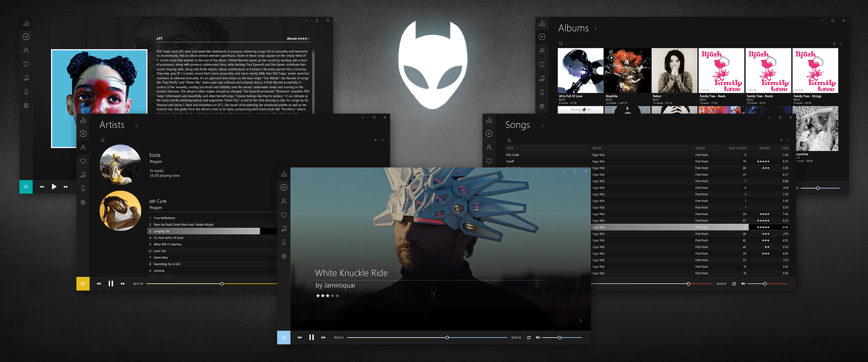
Task: Select track Searching For A Girl
Action: 167,264
